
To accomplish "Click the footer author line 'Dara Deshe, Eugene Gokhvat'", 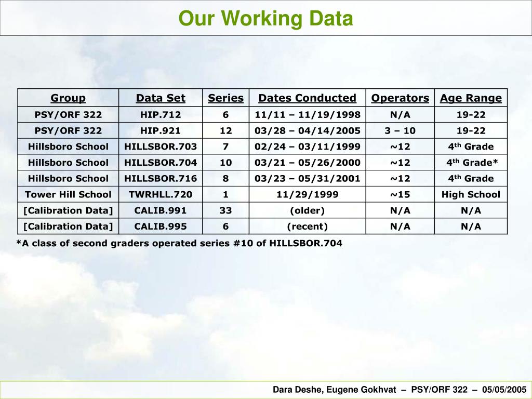I will (x=335, y=390).
